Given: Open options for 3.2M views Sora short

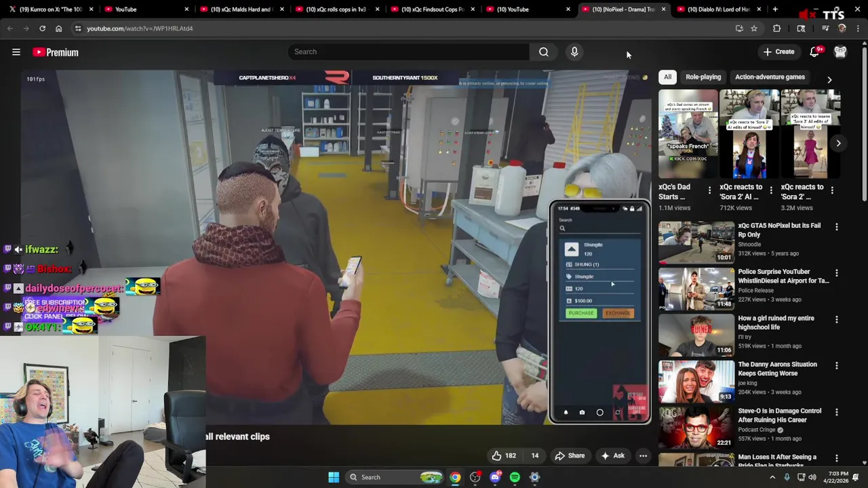Looking at the screenshot, I should 832,190.
